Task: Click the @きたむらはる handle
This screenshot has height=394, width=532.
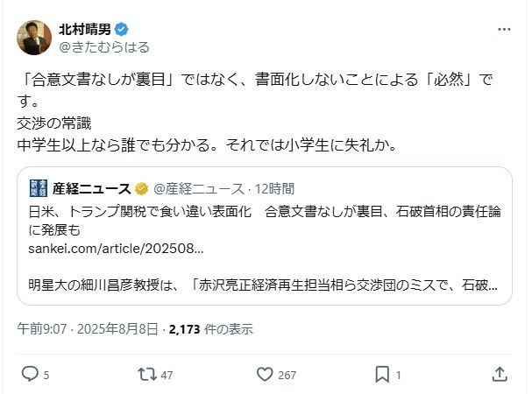Action: (x=103, y=46)
